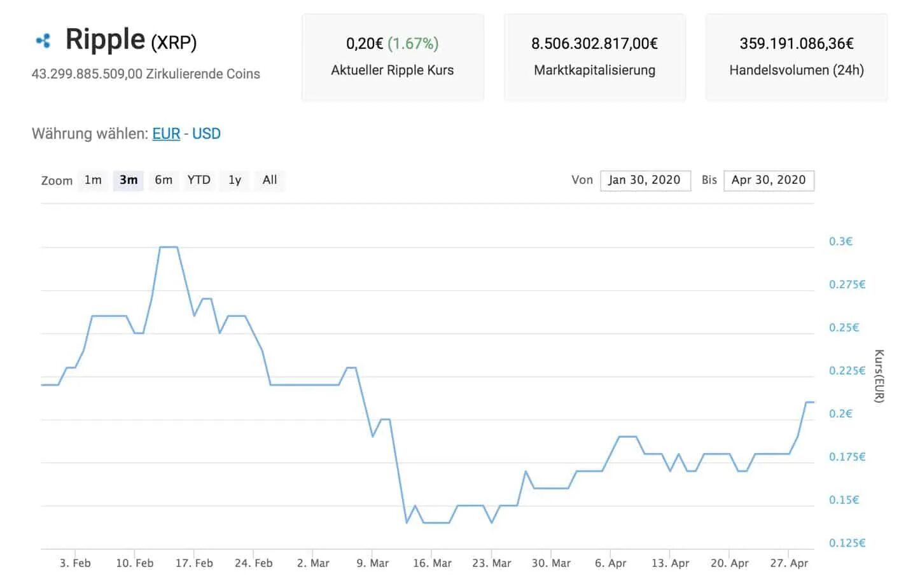Click the 6. Apr axis label
This screenshot has height=588, width=920.
click(x=611, y=563)
